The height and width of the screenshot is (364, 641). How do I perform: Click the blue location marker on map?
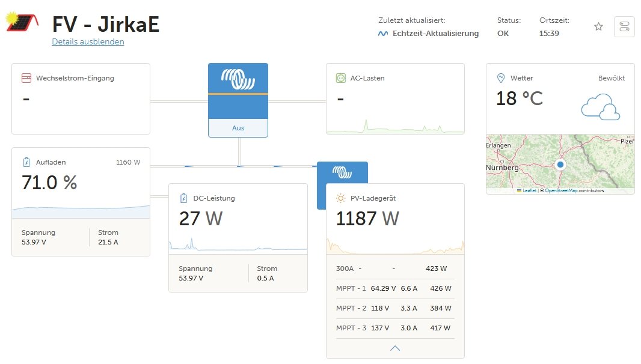coord(560,164)
